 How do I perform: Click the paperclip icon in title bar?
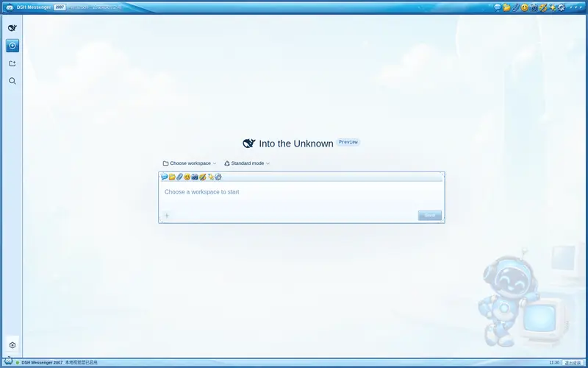[x=516, y=7]
